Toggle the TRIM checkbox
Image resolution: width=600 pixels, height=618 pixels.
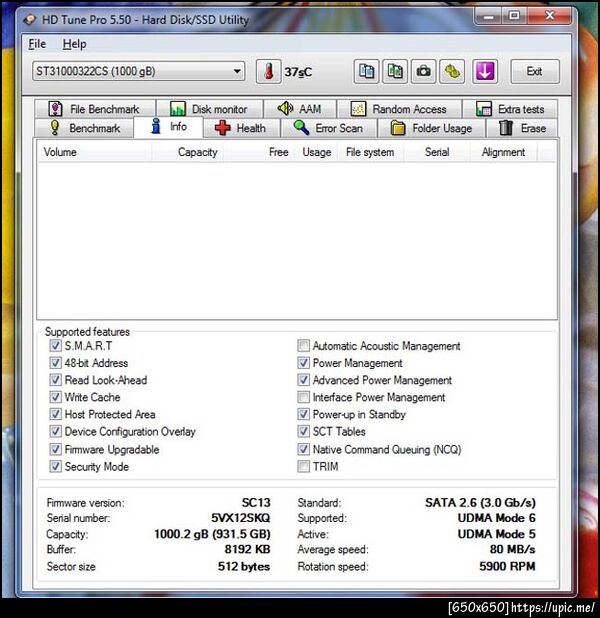(x=303, y=466)
